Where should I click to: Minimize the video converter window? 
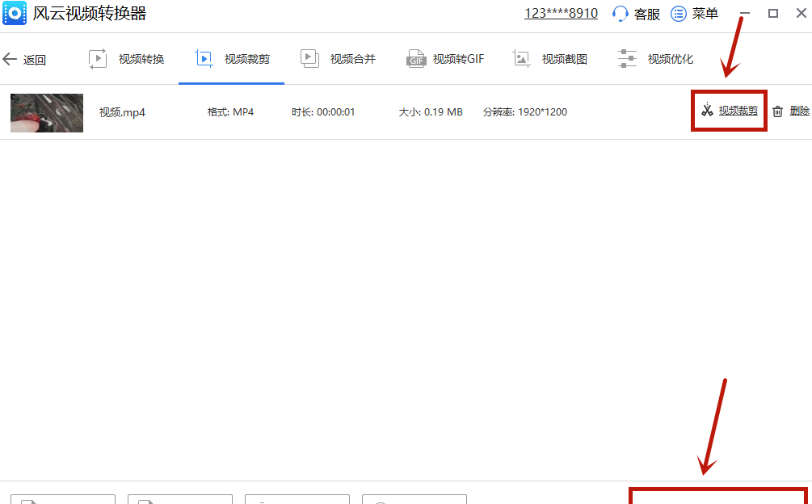click(x=745, y=14)
